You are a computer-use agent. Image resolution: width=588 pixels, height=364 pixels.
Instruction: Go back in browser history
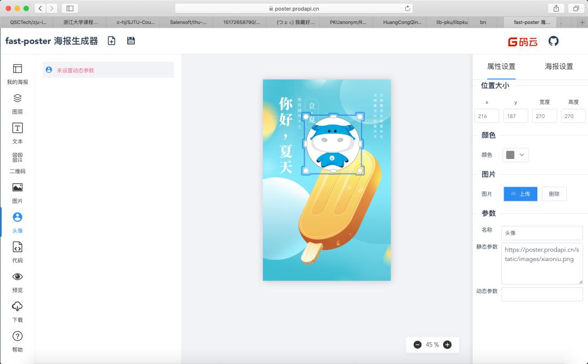[x=40, y=8]
